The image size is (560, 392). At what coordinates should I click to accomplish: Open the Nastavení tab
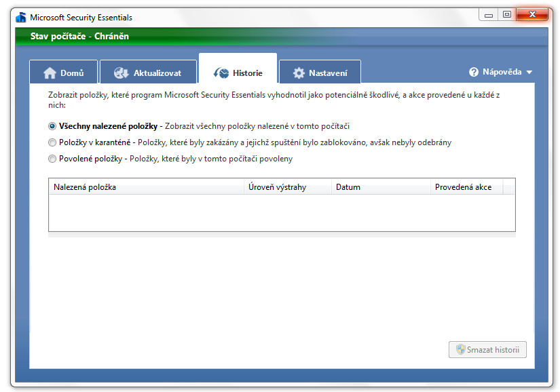click(x=320, y=72)
